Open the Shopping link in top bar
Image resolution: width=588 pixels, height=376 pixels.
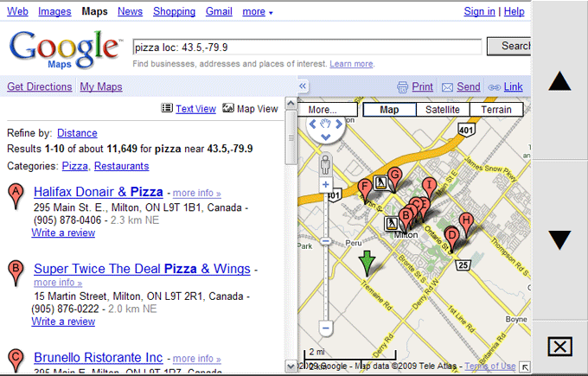tap(174, 11)
